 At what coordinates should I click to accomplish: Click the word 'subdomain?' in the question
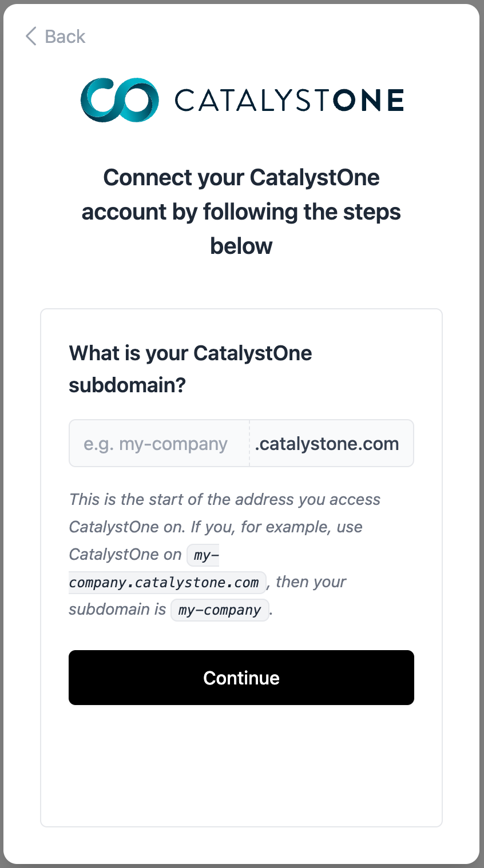(x=127, y=385)
